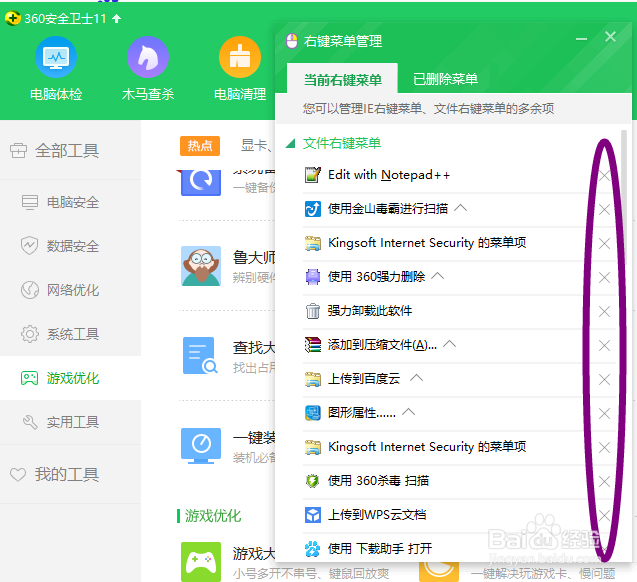Select 系统工具 in the sidebar
637x582 pixels.
[x=70, y=334]
